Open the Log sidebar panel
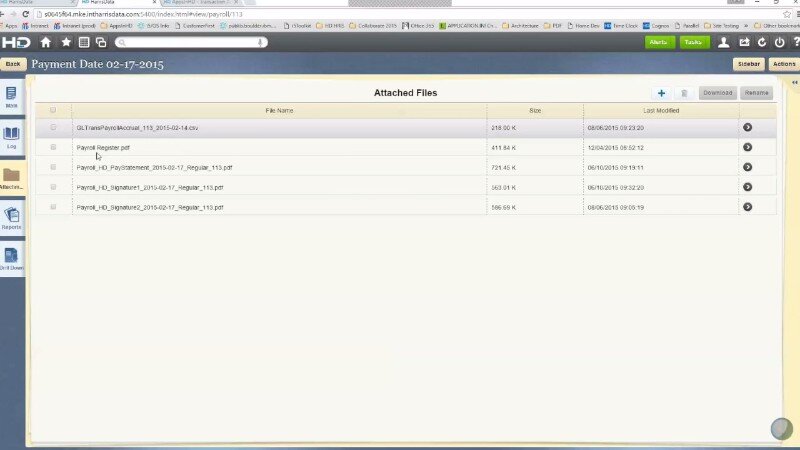The width and height of the screenshot is (800, 450). 12,137
